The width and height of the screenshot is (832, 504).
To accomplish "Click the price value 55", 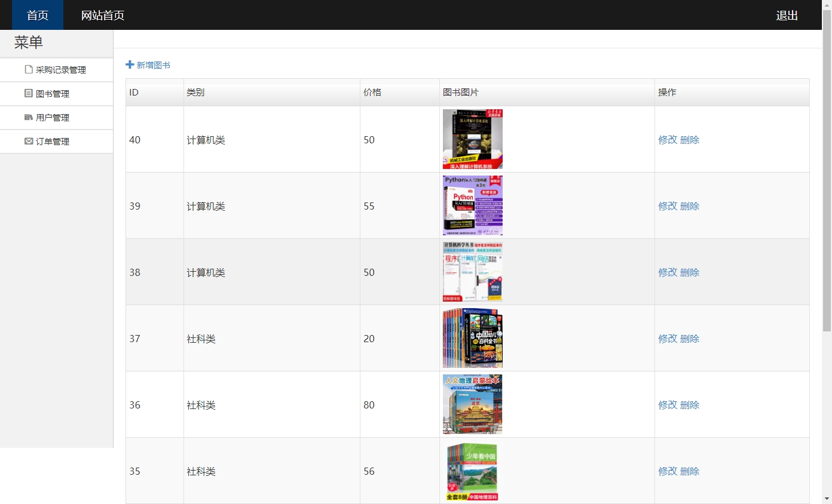I will [369, 206].
